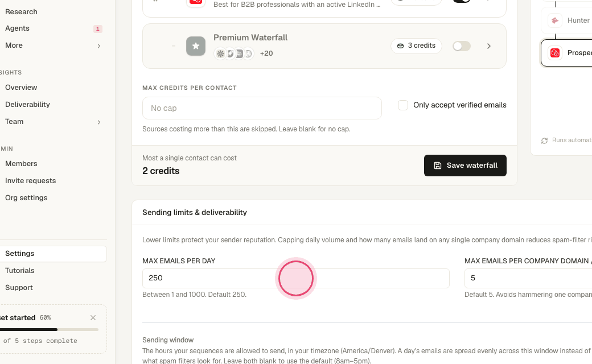The height and width of the screenshot is (364, 592).
Task: Select the Hunter node in flow panel
Action: click(566, 20)
